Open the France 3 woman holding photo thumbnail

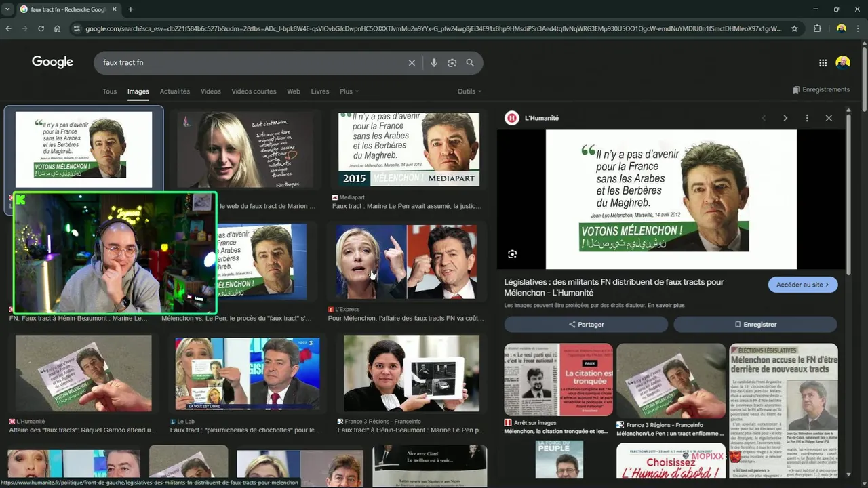(412, 373)
